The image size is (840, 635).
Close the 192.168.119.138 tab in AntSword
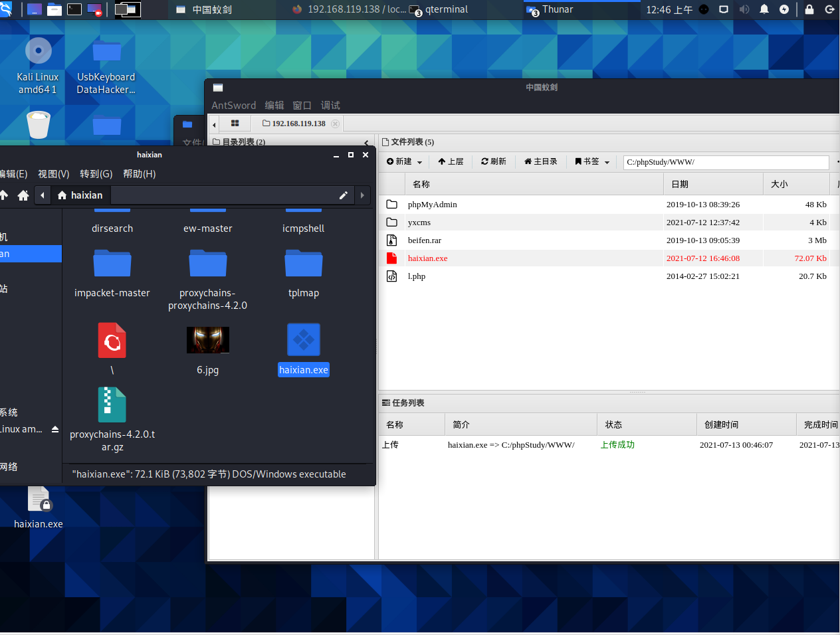pos(335,124)
